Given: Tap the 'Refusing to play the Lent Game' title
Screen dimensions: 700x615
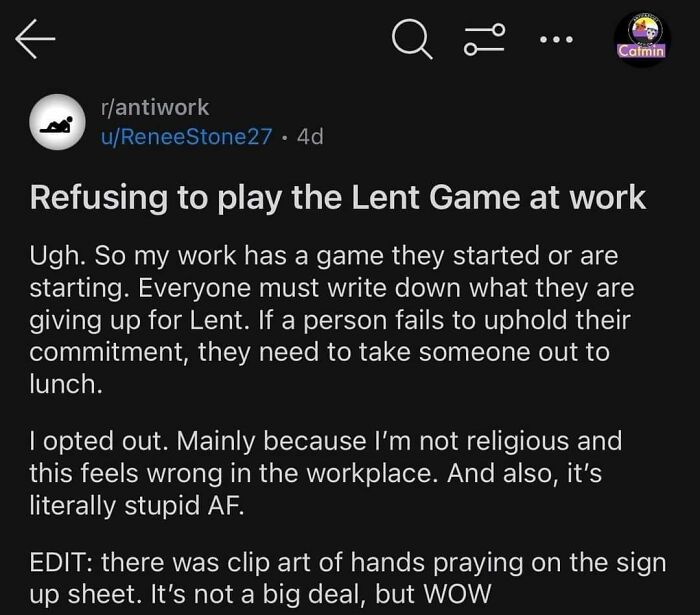Looking at the screenshot, I should coord(338,197).
